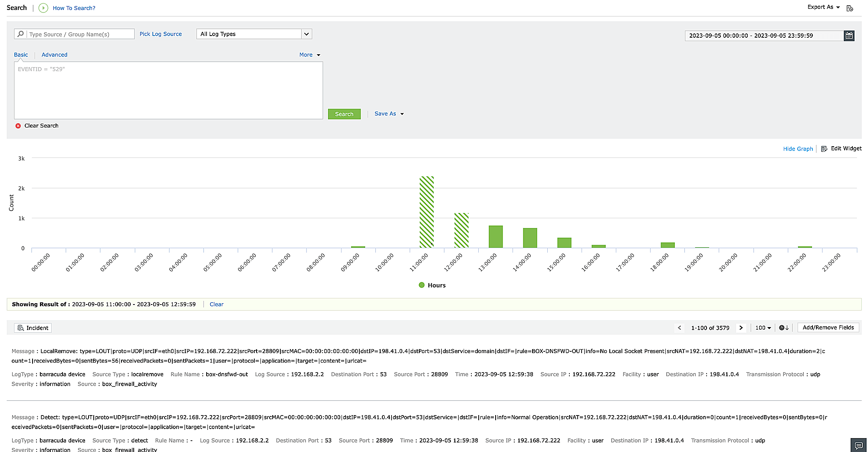Switch to the Basic search tab
Screen dimensions: 868x452
tap(21, 55)
